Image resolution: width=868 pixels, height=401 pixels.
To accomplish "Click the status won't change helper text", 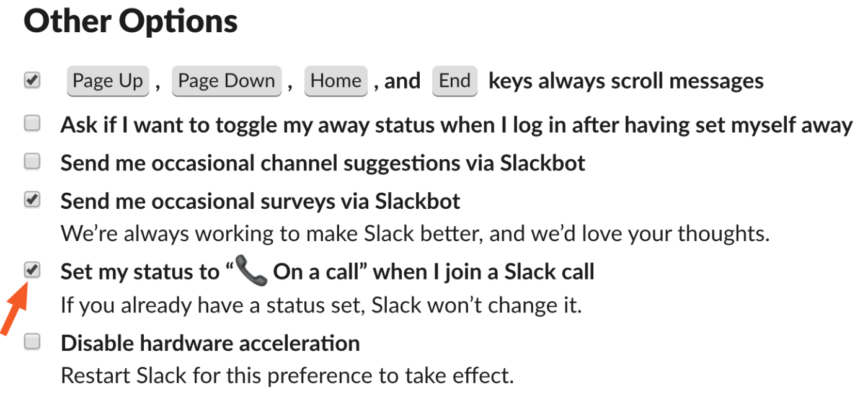I will pos(321,304).
